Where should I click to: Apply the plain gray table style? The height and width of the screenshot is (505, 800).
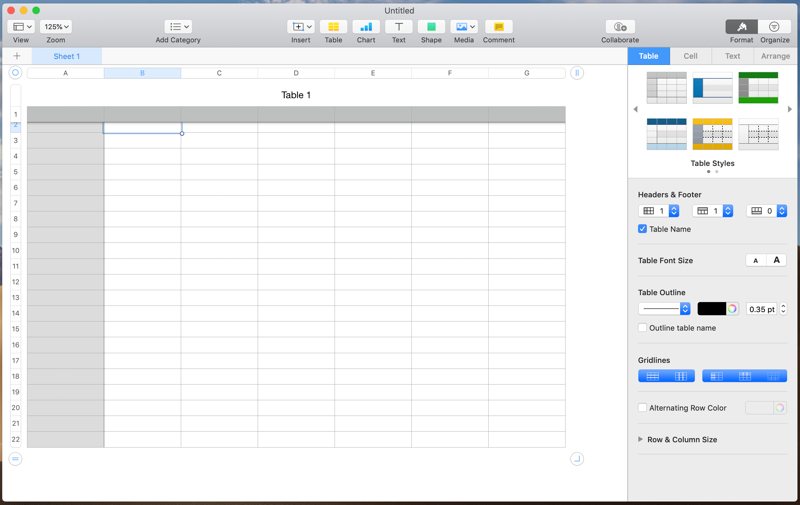tap(666, 88)
